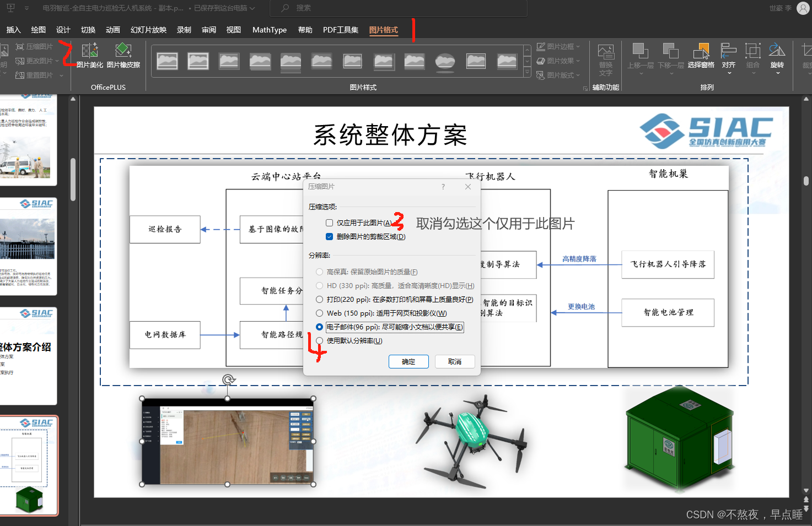
Task: Click the 取消 button in compress dialog
Action: click(x=455, y=362)
